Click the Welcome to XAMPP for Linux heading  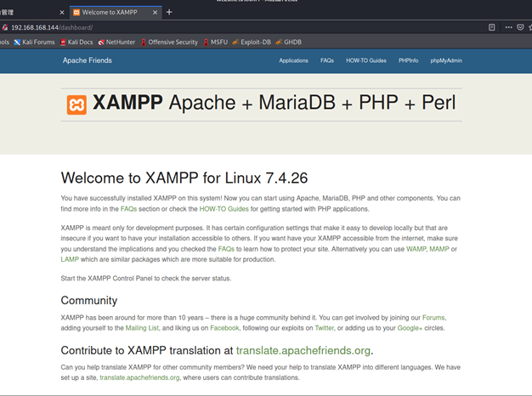184,178
